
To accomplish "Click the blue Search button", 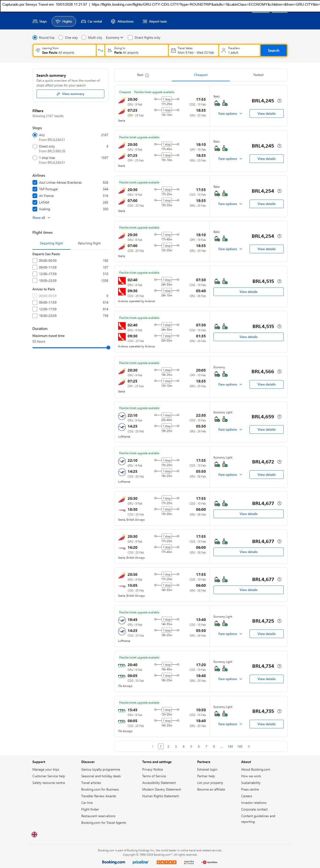I will pyautogui.click(x=273, y=51).
